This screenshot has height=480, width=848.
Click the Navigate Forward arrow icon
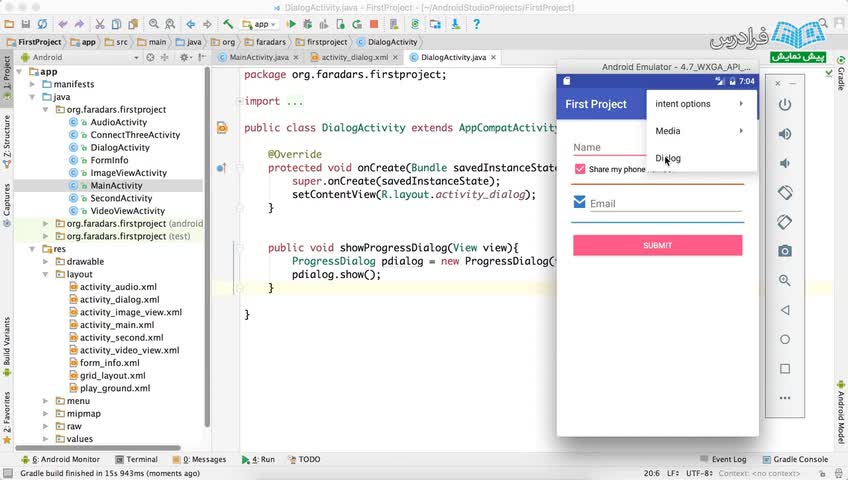[x=207, y=24]
